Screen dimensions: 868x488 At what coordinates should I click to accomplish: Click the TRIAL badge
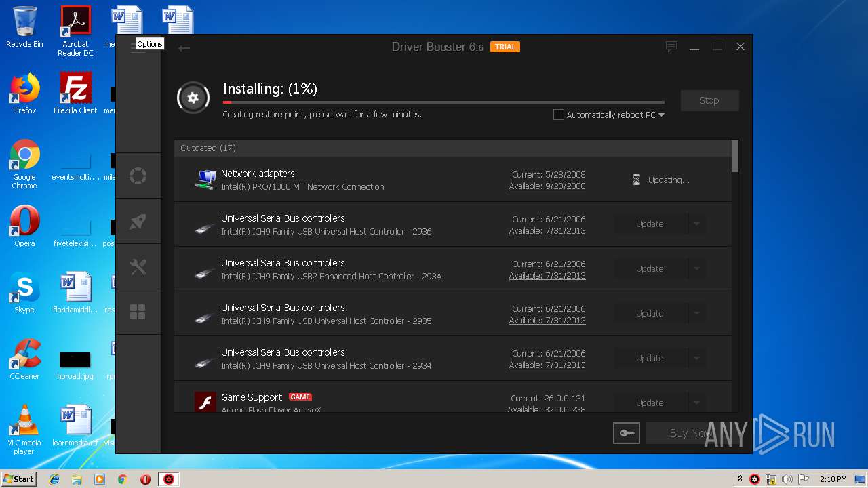point(505,47)
